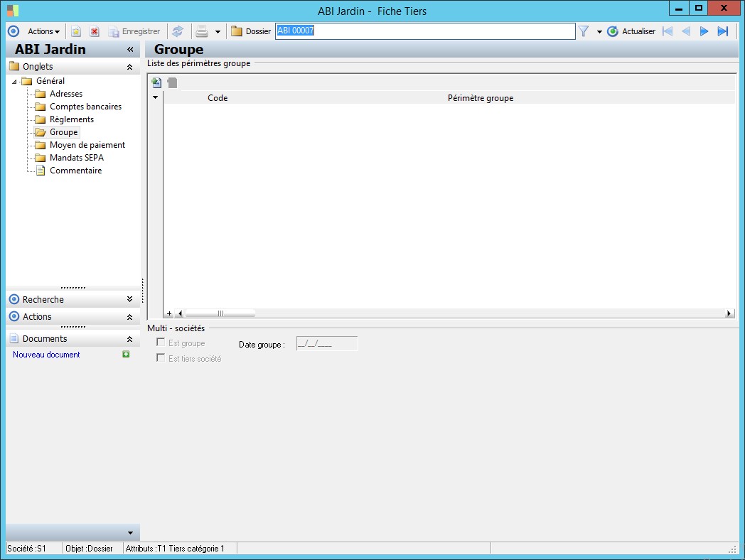745x560 pixels.
Task: Collapse the ABI Jardin side panel
Action: [130, 50]
